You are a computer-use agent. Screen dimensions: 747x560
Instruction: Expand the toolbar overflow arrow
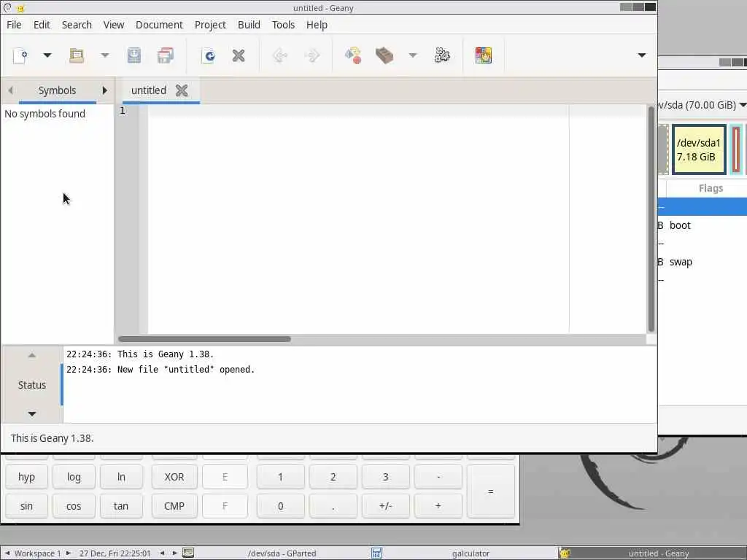coord(642,55)
